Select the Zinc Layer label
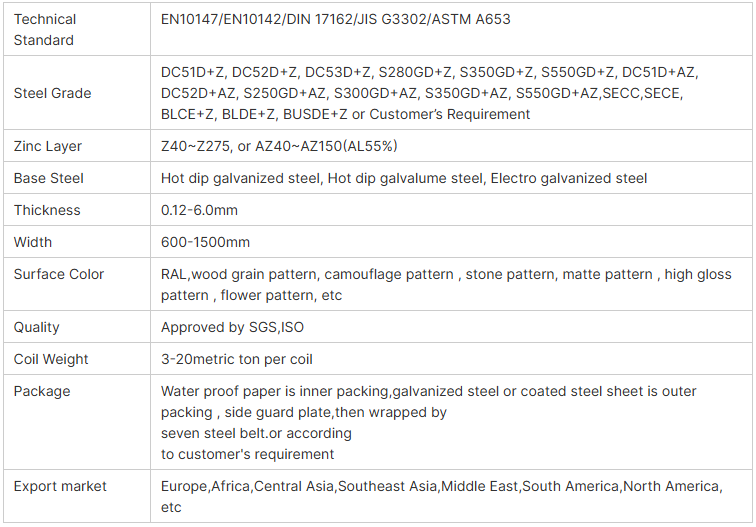The width and height of the screenshot is (756, 527). click(47, 146)
